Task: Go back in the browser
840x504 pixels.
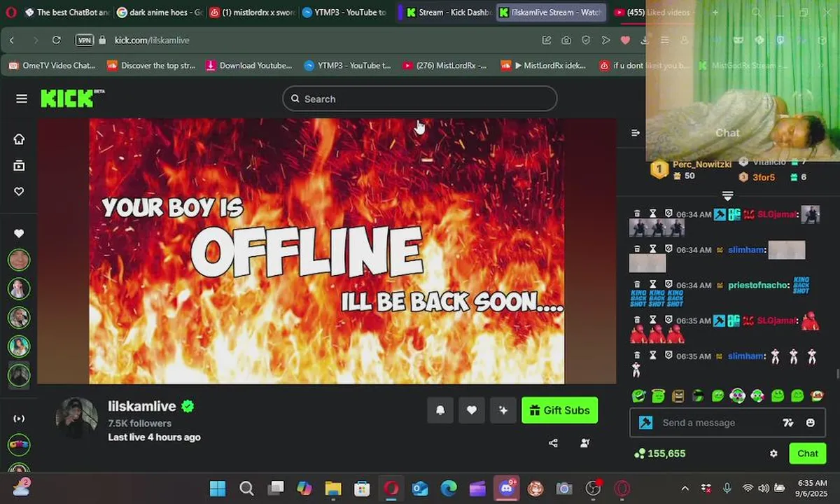Action: [12, 40]
